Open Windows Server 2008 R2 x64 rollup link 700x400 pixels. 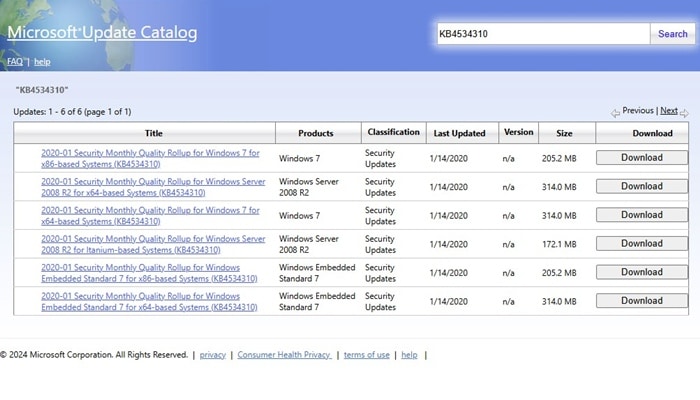pos(153,187)
